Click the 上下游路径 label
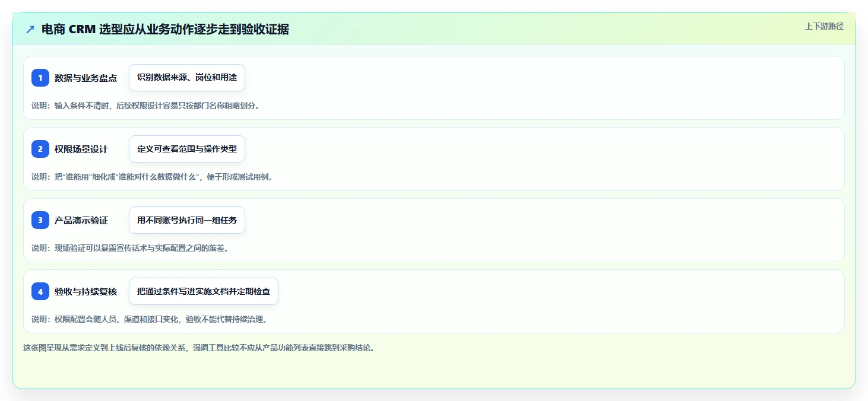The width and height of the screenshot is (868, 401). pyautogui.click(x=824, y=26)
